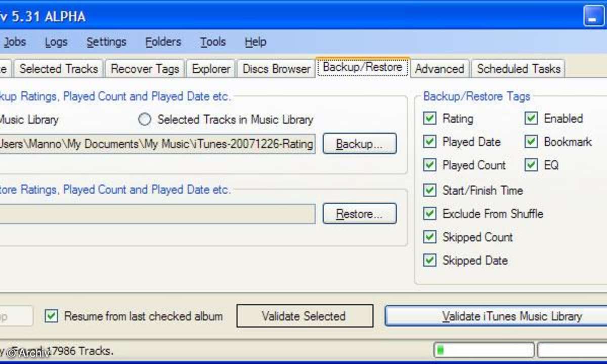The width and height of the screenshot is (607, 364).
Task: Toggle the Exclude From Shuffle checkbox
Action: pos(429,213)
